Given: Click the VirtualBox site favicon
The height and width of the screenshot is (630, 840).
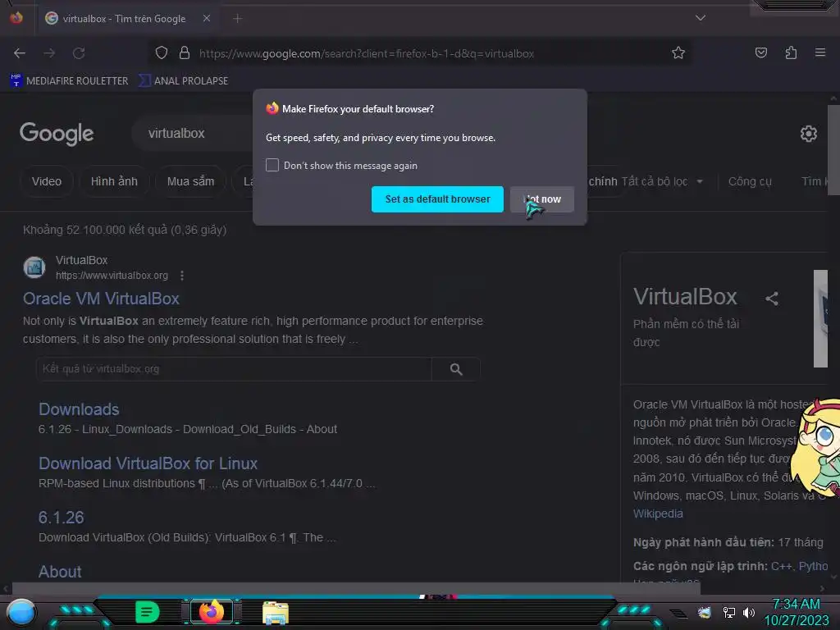Looking at the screenshot, I should 34,267.
